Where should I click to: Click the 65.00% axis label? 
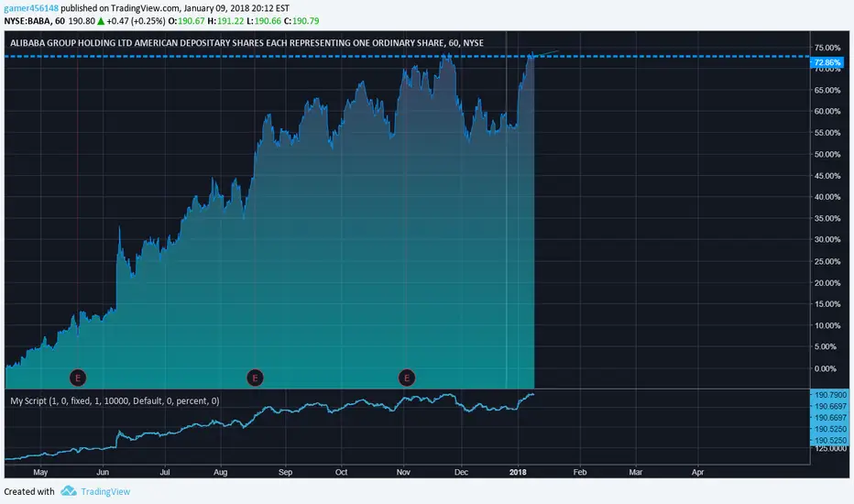click(x=827, y=91)
